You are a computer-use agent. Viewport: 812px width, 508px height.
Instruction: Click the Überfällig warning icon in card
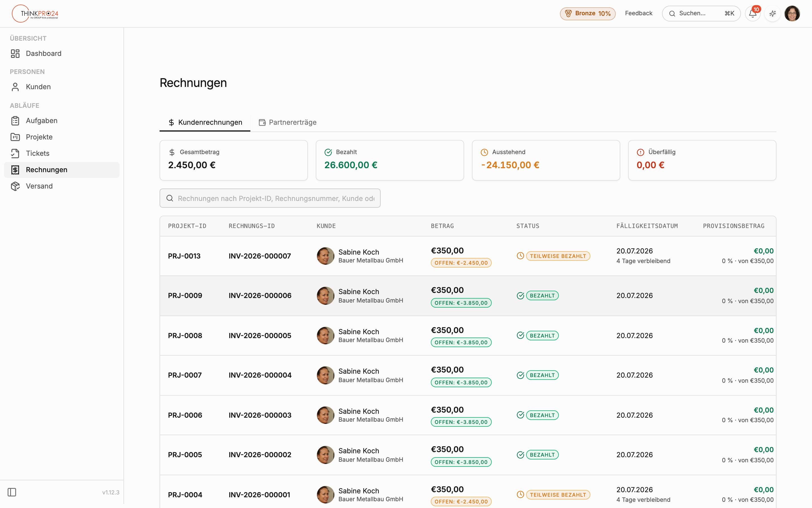[641, 152]
